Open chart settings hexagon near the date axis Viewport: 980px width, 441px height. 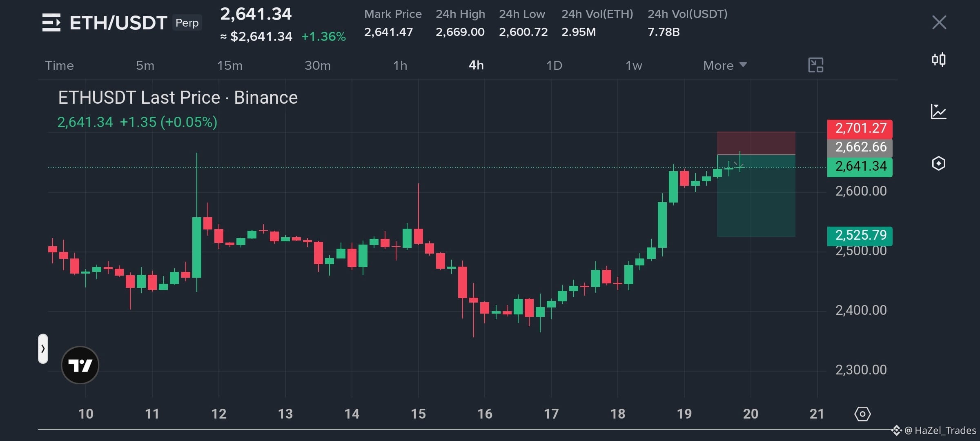862,414
